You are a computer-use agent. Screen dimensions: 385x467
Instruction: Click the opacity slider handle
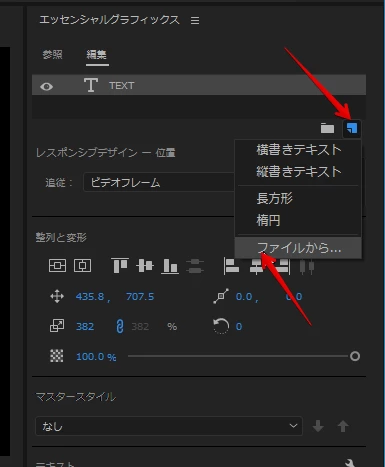355,356
